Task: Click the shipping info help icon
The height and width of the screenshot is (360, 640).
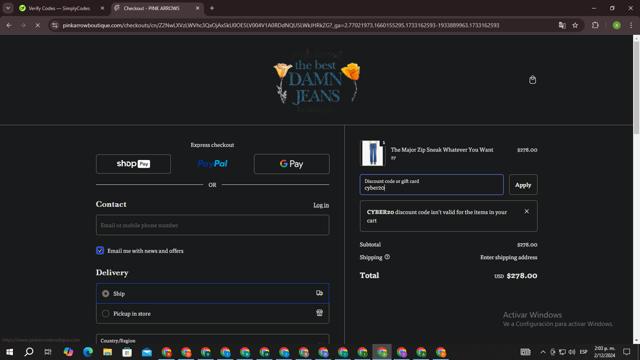Action: tap(387, 257)
